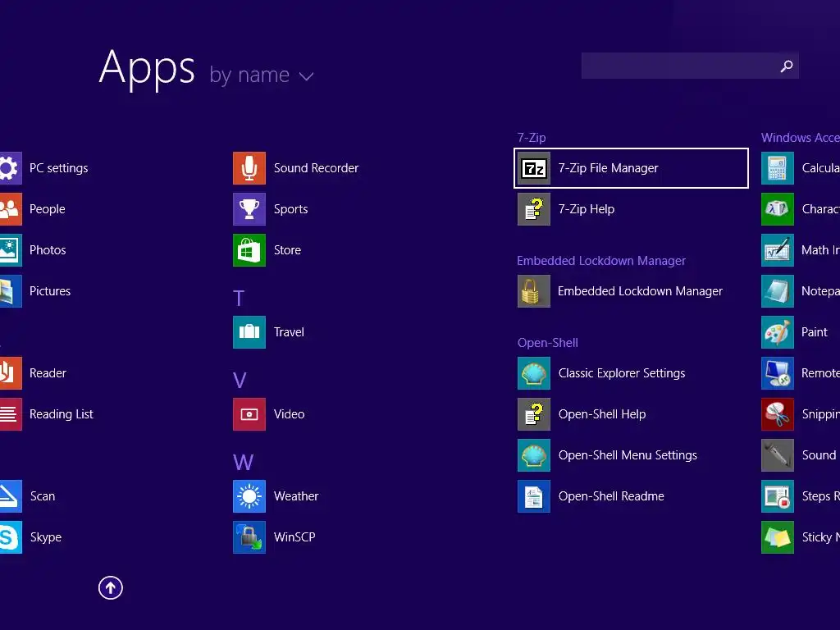
Task: Click the 'Classic Explorer Settings' label
Action: 622,373
